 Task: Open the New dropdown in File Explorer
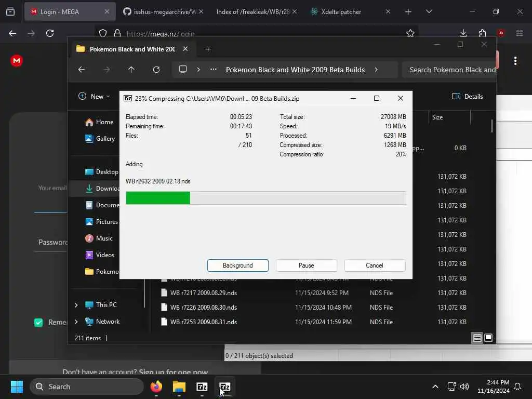click(94, 96)
